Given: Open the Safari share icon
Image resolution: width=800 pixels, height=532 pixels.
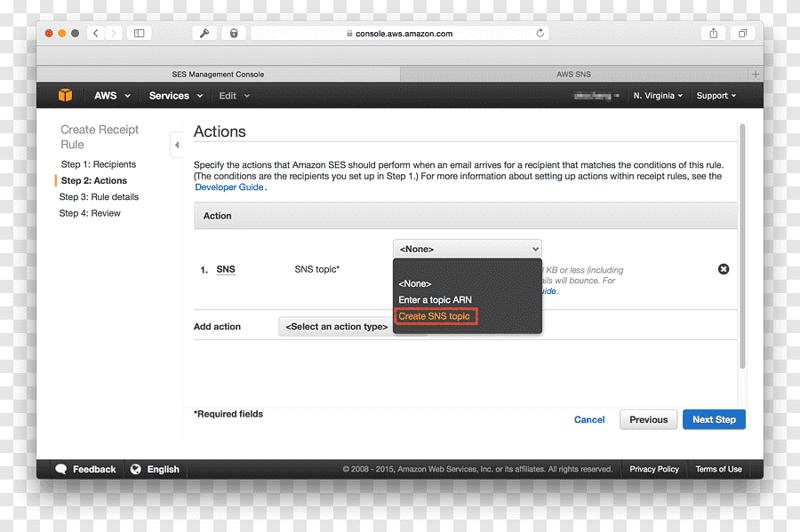Looking at the screenshot, I should [x=713, y=33].
